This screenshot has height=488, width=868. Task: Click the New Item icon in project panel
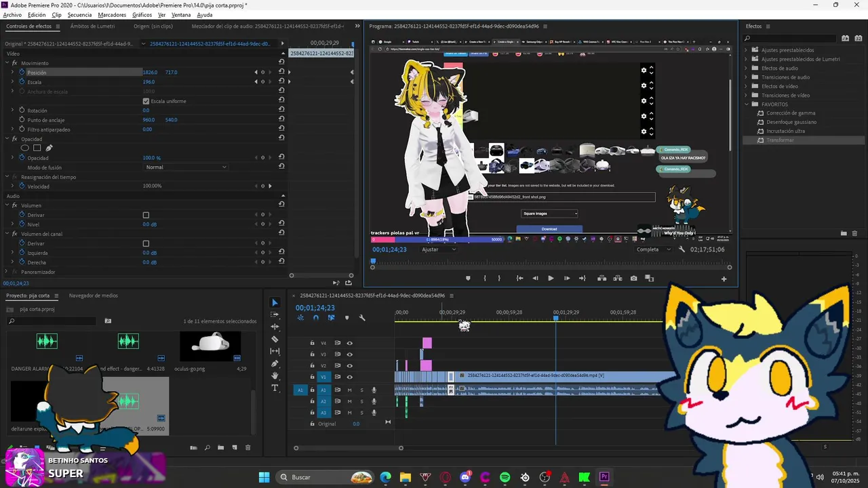(235, 447)
